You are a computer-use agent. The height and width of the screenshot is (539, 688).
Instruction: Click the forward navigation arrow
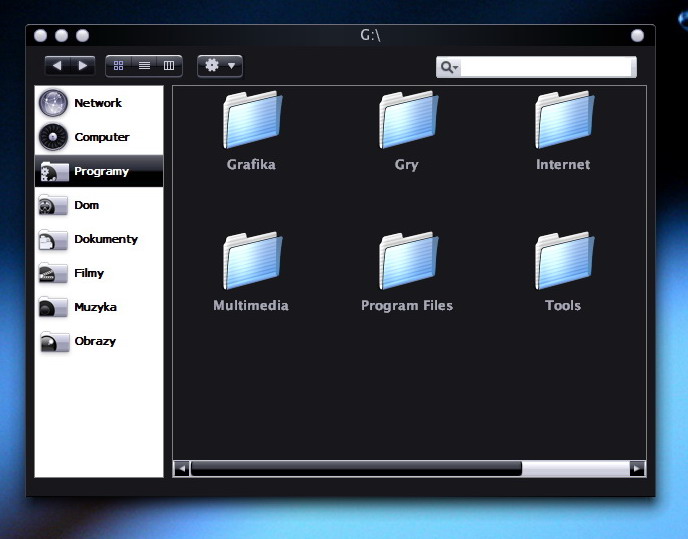pos(83,66)
